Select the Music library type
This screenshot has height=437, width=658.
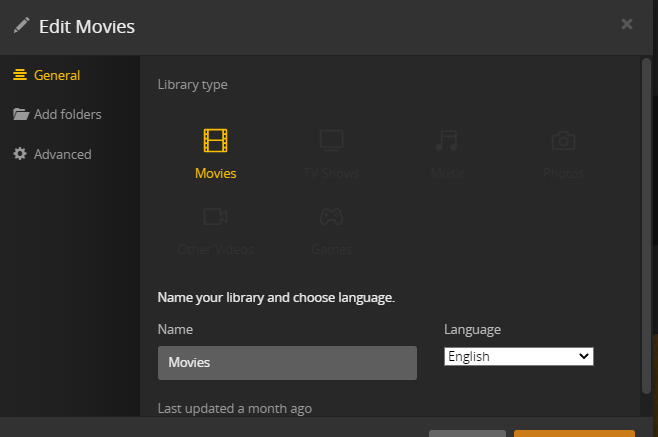(x=447, y=154)
